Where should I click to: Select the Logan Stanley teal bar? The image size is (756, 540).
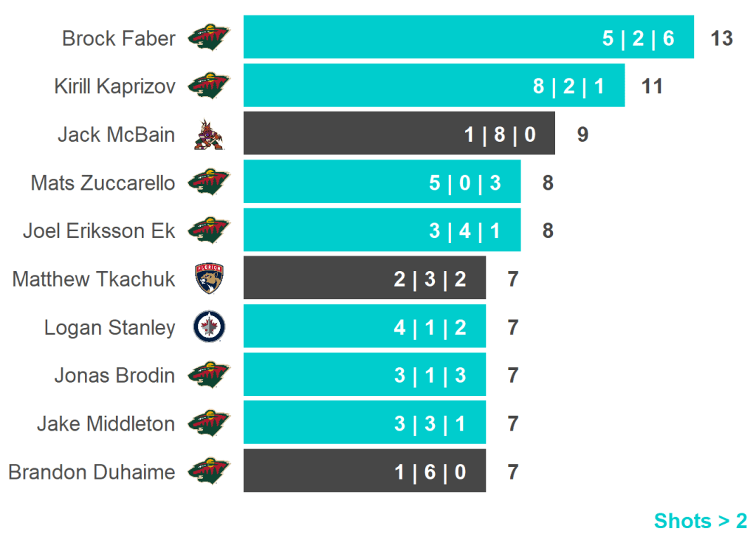364,327
